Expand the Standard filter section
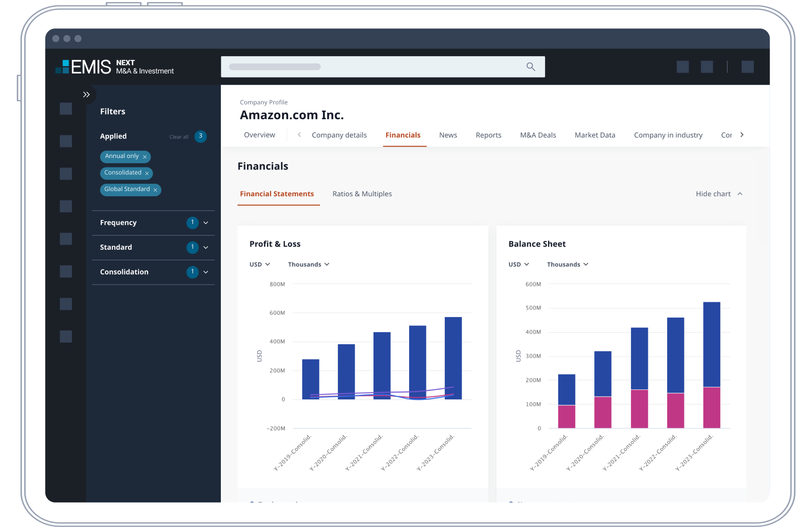Screen dimensions: 812x529 tap(206, 248)
